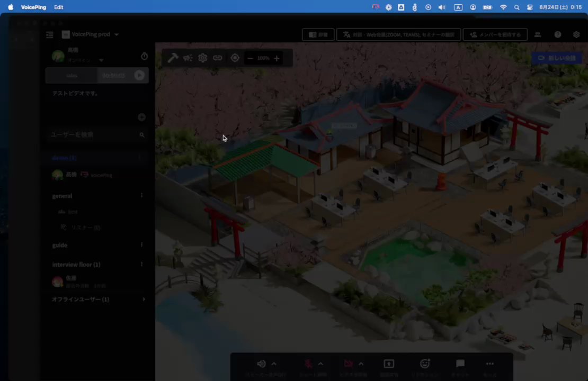Viewport: 588px width, 381px height.
Task: Expand the microphone options chevron
Action: tap(320, 364)
